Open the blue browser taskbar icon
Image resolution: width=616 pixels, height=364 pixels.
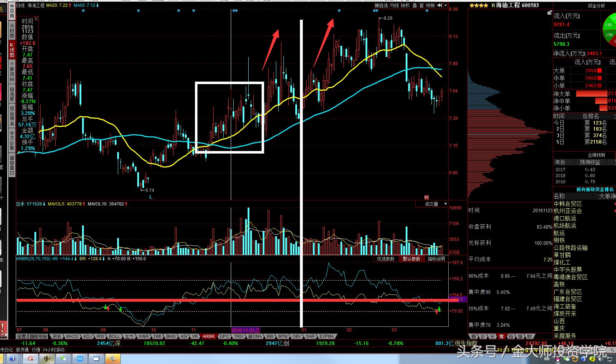(x=13, y=358)
